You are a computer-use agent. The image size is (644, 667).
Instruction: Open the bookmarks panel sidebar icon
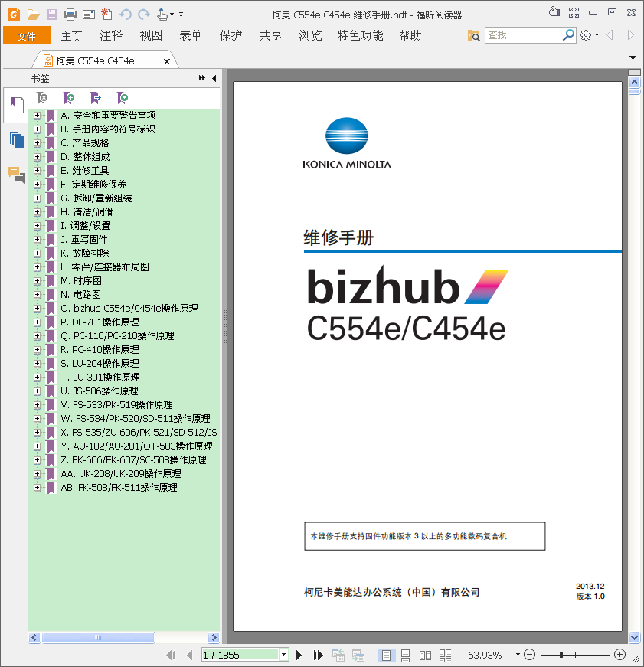click(17, 105)
